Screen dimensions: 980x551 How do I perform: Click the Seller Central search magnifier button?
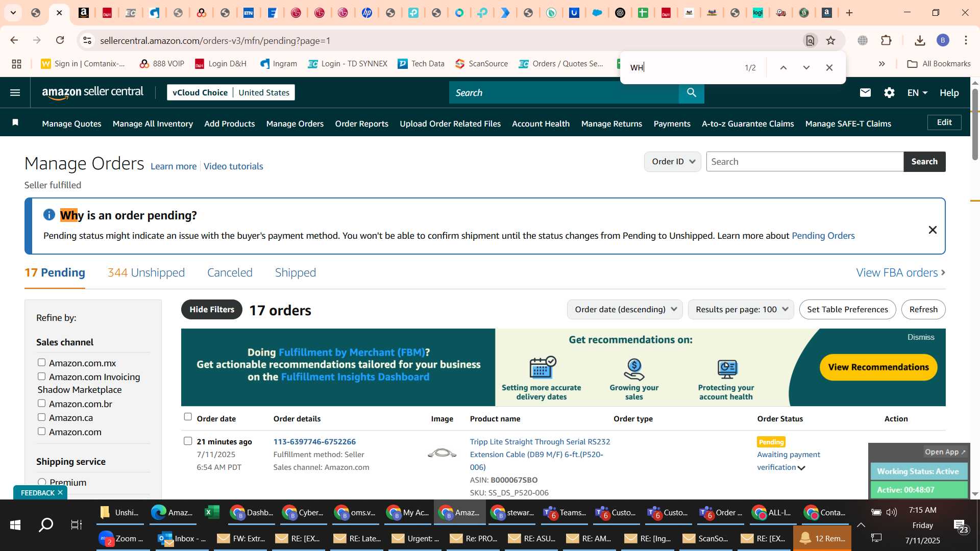pyautogui.click(x=691, y=92)
